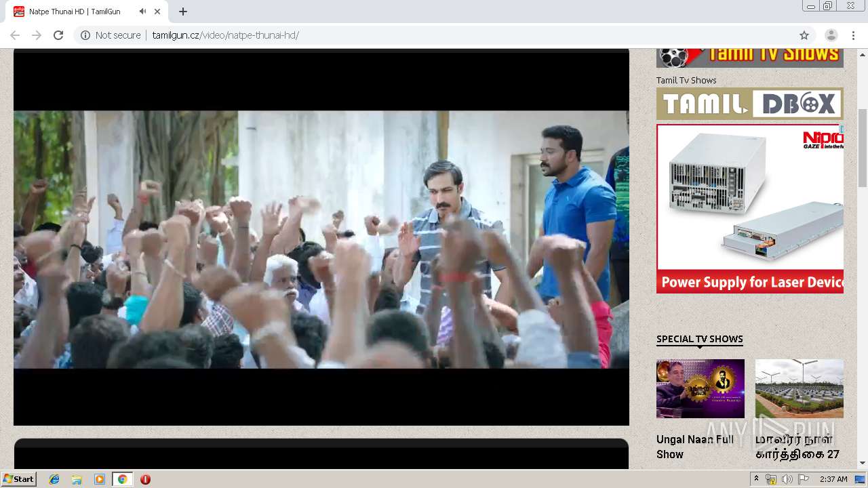
Task: Close the ad with AdChoices corner icon
Action: click(x=841, y=128)
